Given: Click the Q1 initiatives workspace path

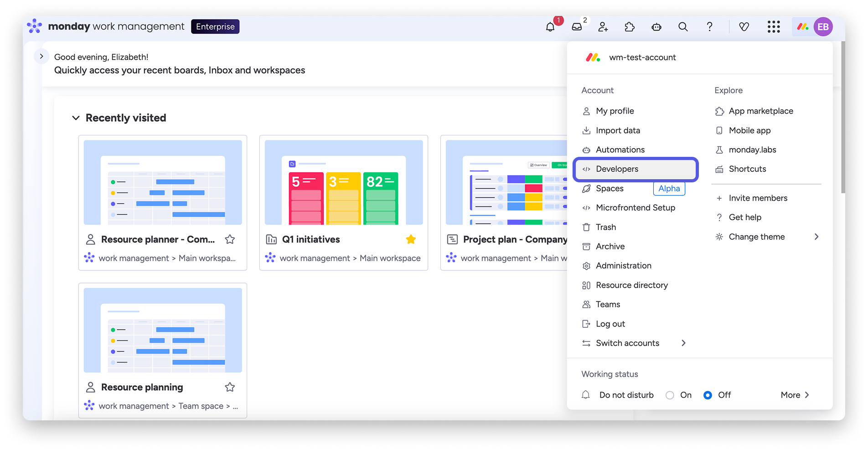Looking at the screenshot, I should (350, 258).
